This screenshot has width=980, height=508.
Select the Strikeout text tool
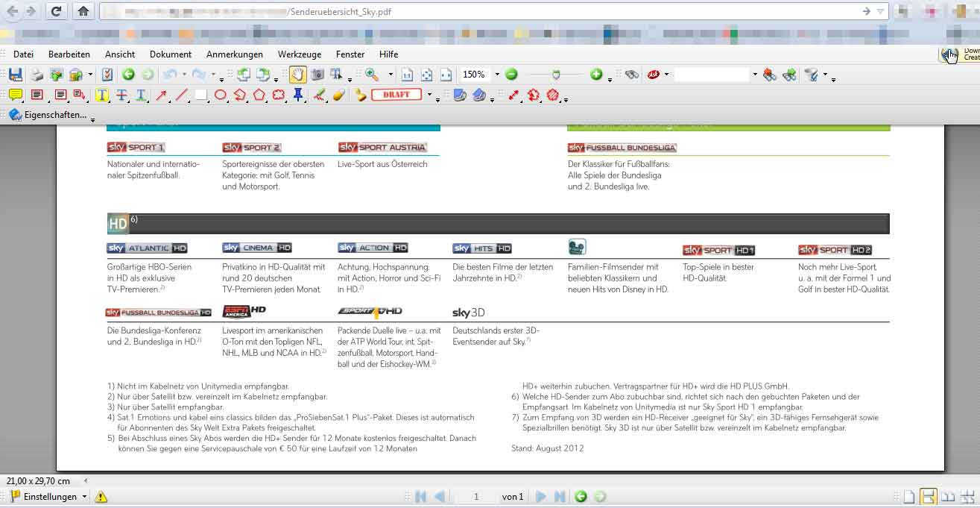point(121,95)
